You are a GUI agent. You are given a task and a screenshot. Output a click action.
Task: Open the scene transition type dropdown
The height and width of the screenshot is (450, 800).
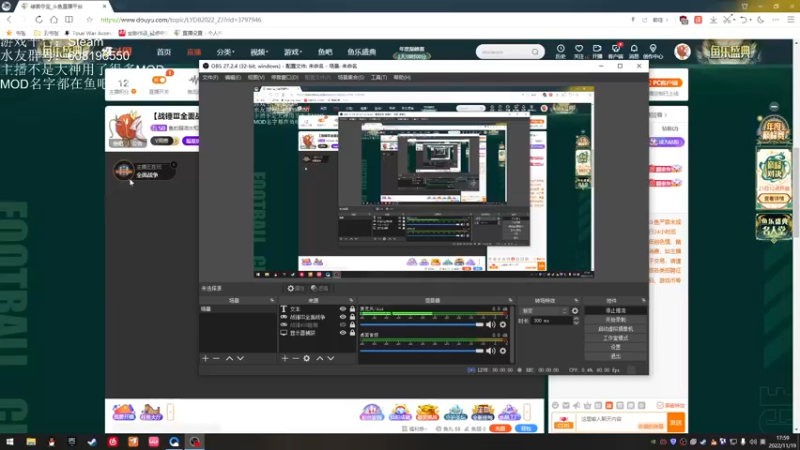[544, 311]
